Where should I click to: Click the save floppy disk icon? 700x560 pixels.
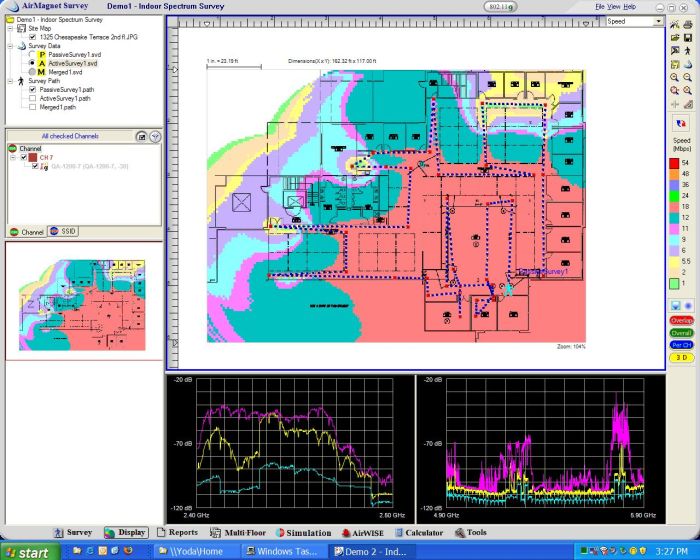688,38
